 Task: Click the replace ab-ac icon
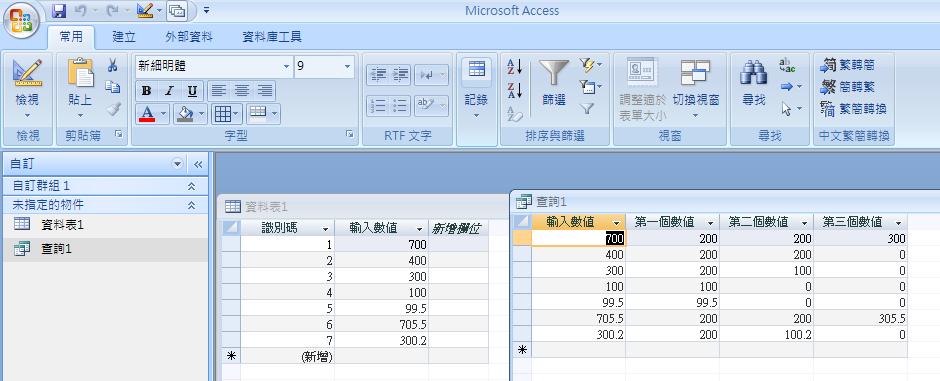click(787, 65)
